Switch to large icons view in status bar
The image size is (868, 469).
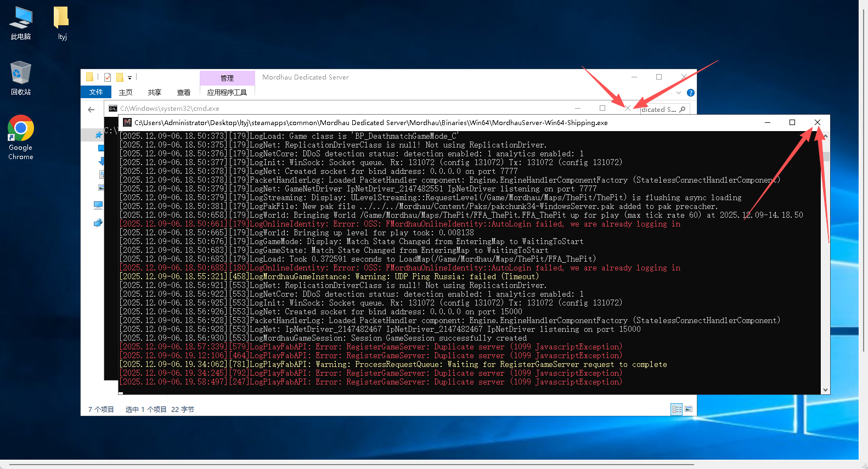coord(689,409)
